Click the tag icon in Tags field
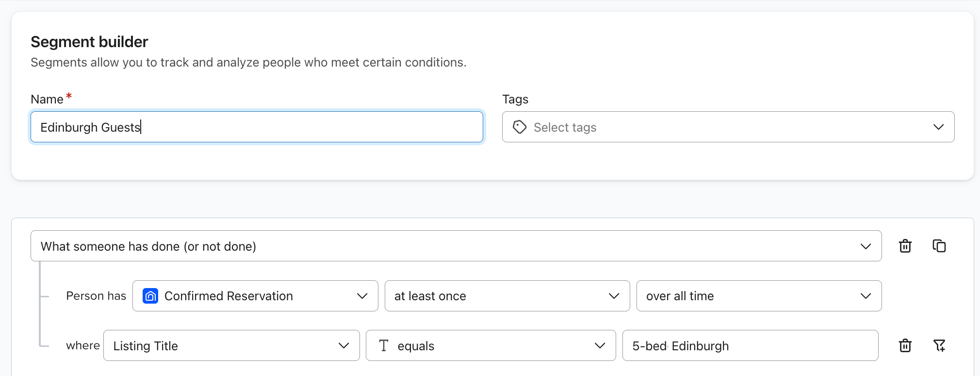Viewport: 980px width, 376px height. pos(520,127)
